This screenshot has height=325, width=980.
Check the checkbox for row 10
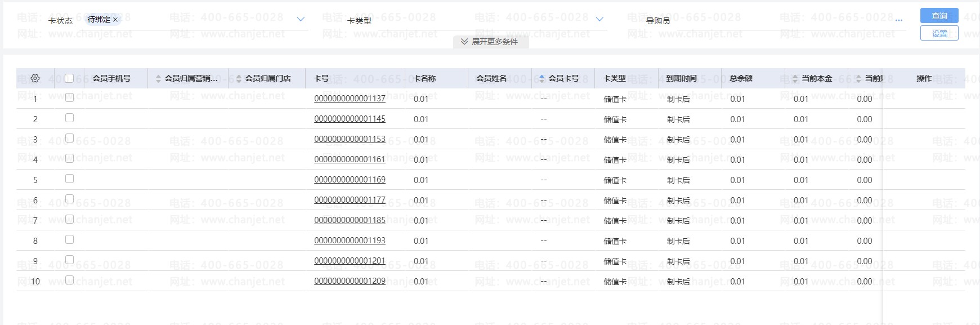point(69,280)
